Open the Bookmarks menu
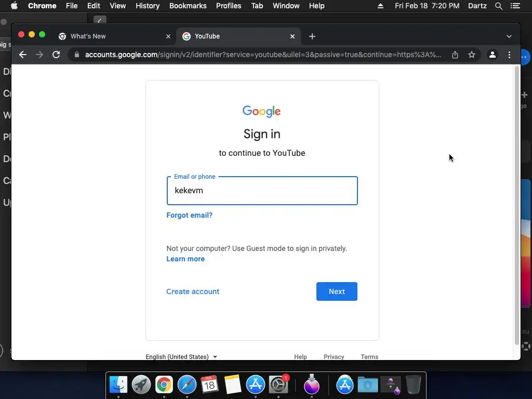The image size is (532, 399). [188, 6]
